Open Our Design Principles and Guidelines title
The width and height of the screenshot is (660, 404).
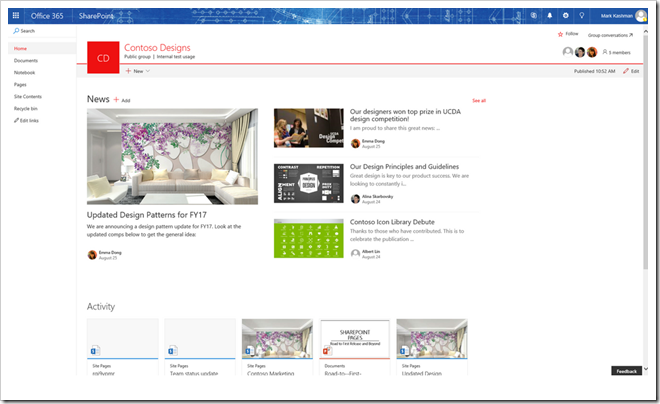pyautogui.click(x=404, y=167)
